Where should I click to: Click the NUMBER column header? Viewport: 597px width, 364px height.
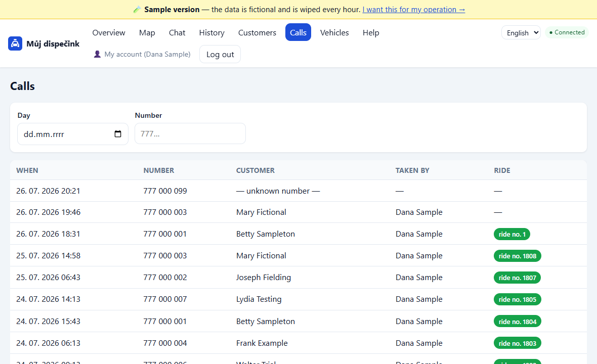[x=159, y=170]
